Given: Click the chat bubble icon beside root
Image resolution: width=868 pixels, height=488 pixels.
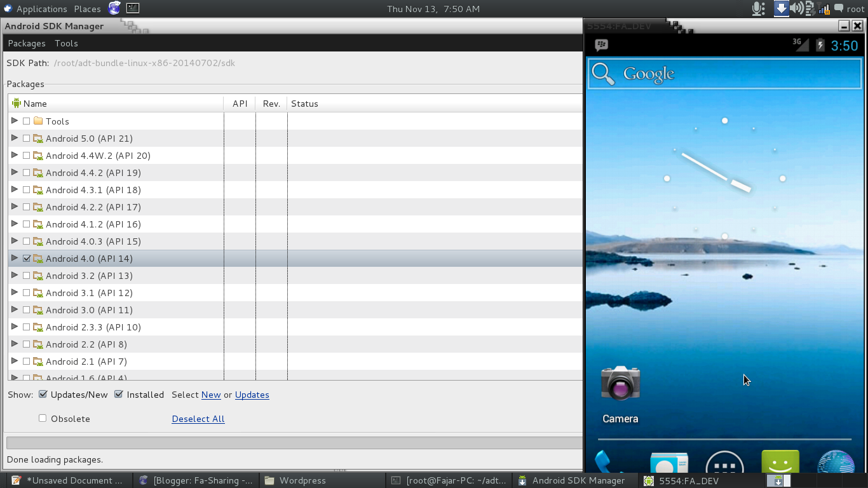Looking at the screenshot, I should click(x=839, y=8).
